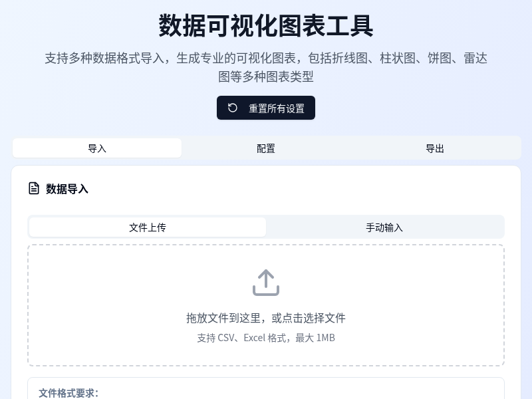Click the refresh icon on the reset button
This screenshot has height=399, width=532.
click(232, 108)
